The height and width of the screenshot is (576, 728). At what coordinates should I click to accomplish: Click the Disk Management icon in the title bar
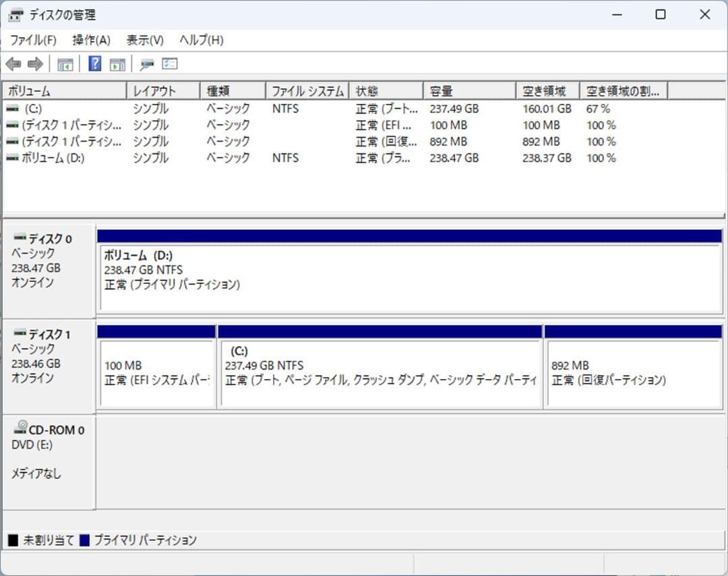[15, 14]
